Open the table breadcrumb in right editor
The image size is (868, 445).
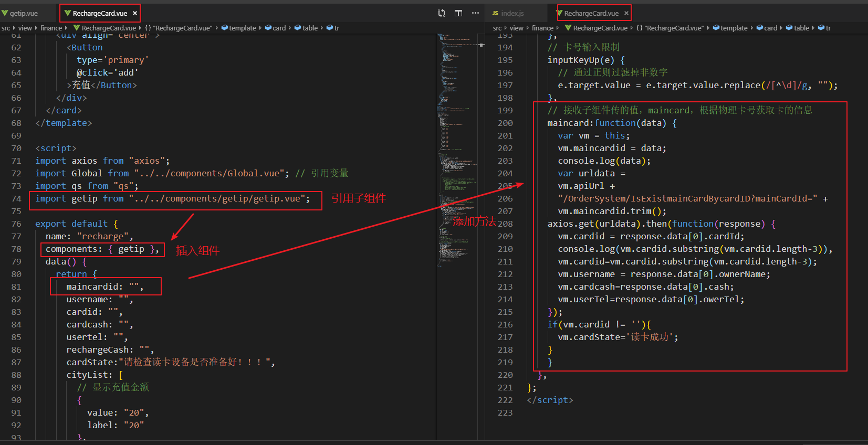tap(798, 28)
